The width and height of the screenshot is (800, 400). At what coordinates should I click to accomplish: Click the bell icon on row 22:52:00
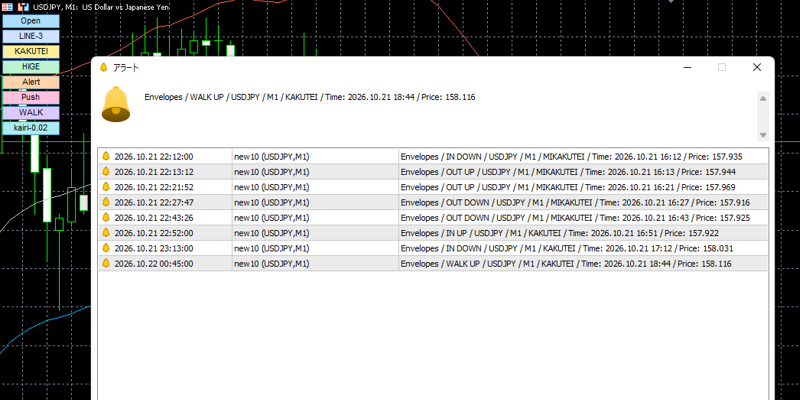click(x=106, y=233)
